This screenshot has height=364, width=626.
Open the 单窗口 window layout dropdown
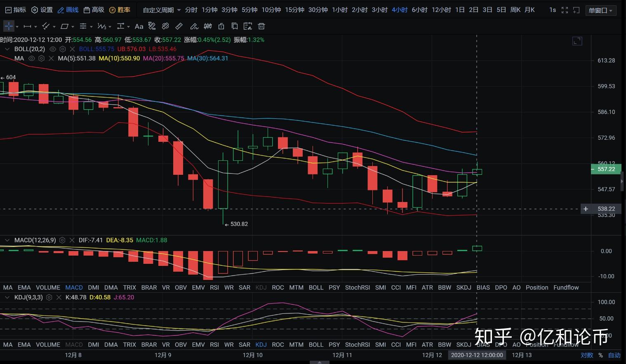pos(601,10)
